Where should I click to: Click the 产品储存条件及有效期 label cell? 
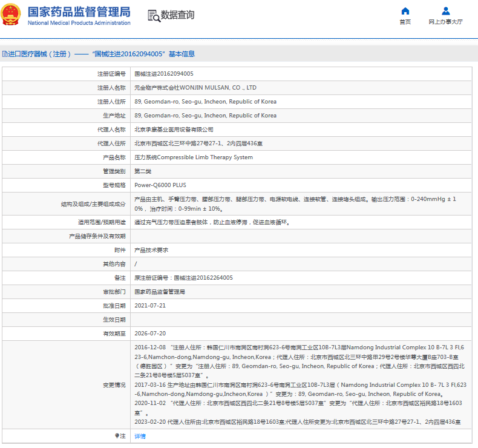(66, 236)
